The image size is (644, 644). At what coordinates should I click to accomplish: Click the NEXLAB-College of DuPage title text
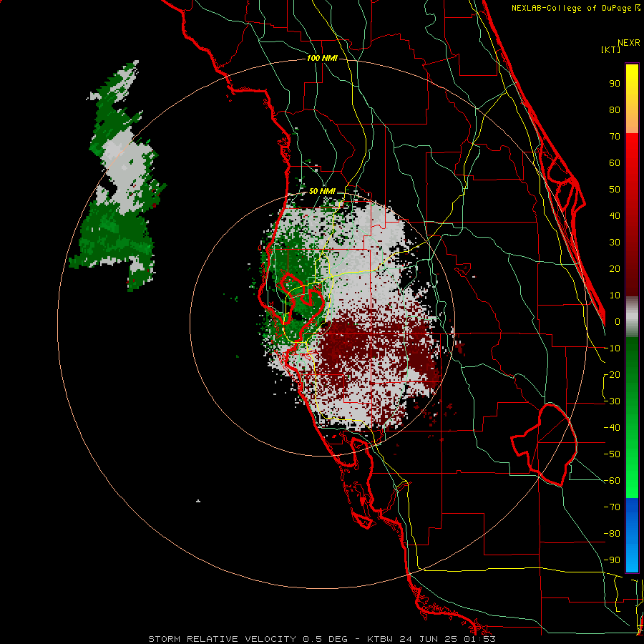[575, 8]
